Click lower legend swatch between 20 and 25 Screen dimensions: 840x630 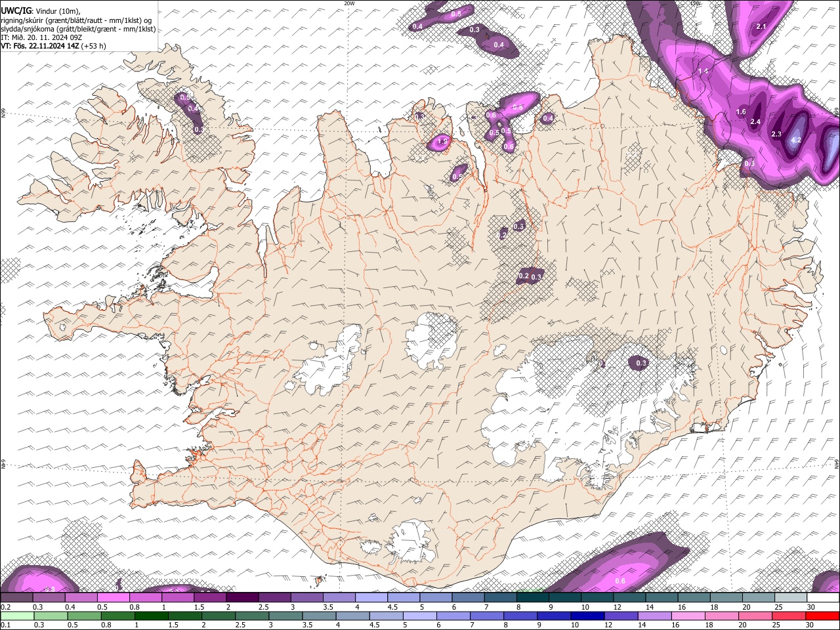pyautogui.click(x=755, y=616)
